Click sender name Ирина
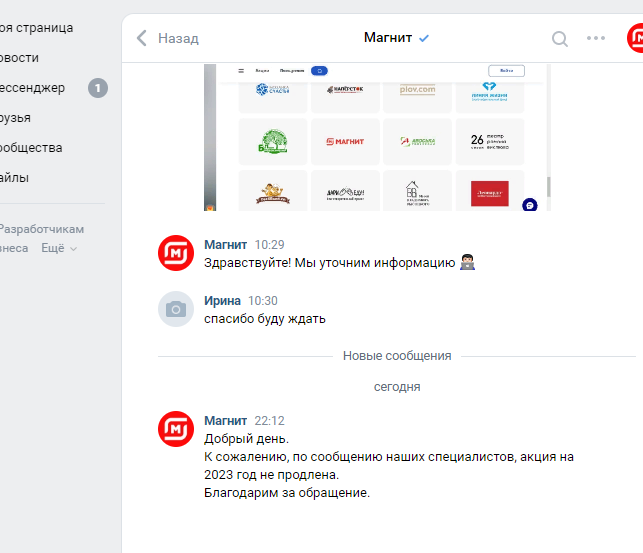The width and height of the screenshot is (643, 553). 222,301
